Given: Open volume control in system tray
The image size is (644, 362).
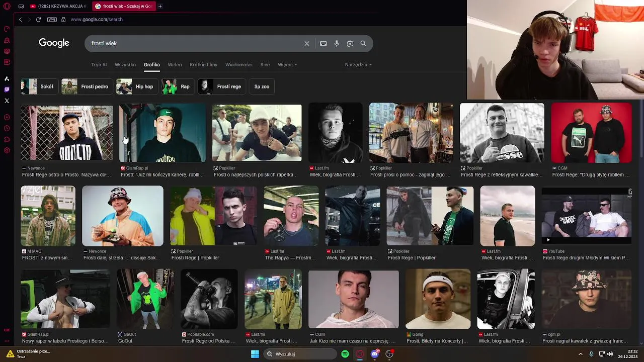Looking at the screenshot, I should point(610,354).
